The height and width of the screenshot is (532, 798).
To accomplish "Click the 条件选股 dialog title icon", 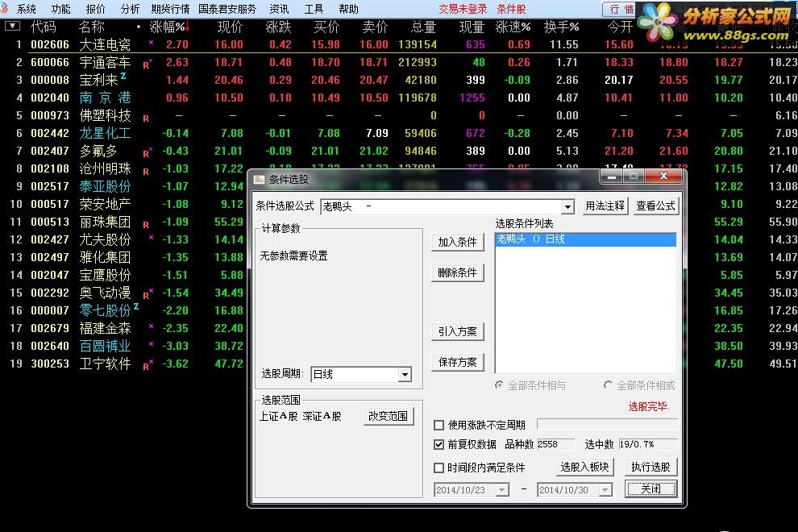I will pyautogui.click(x=260, y=180).
